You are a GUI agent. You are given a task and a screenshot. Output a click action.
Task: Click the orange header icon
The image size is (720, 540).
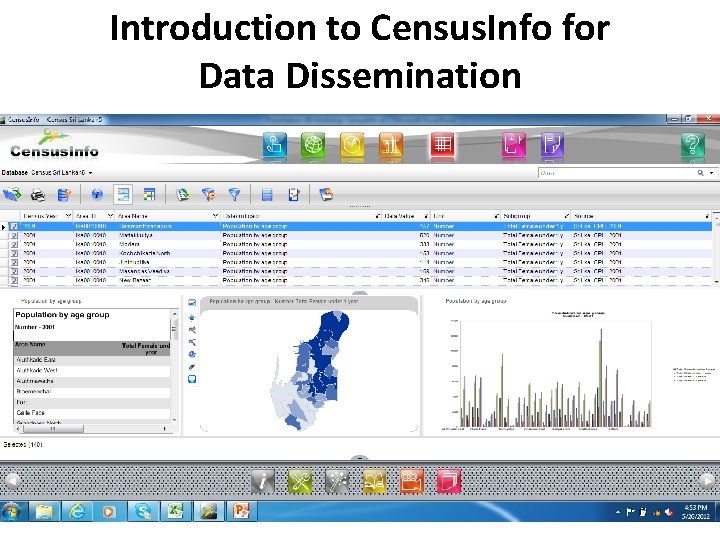(x=391, y=144)
